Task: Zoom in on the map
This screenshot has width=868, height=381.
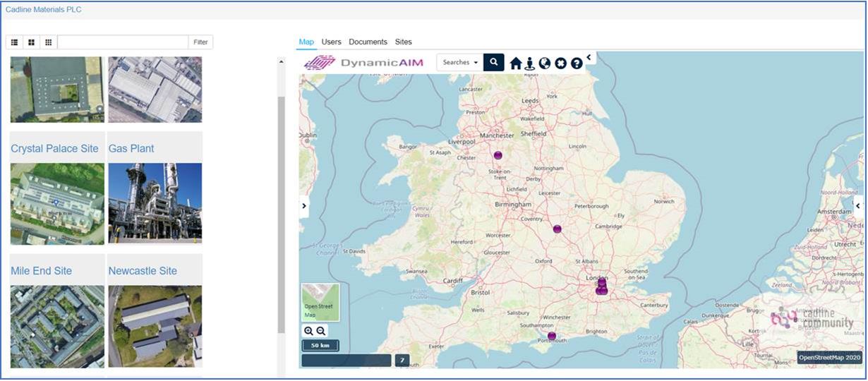Action: (309, 331)
